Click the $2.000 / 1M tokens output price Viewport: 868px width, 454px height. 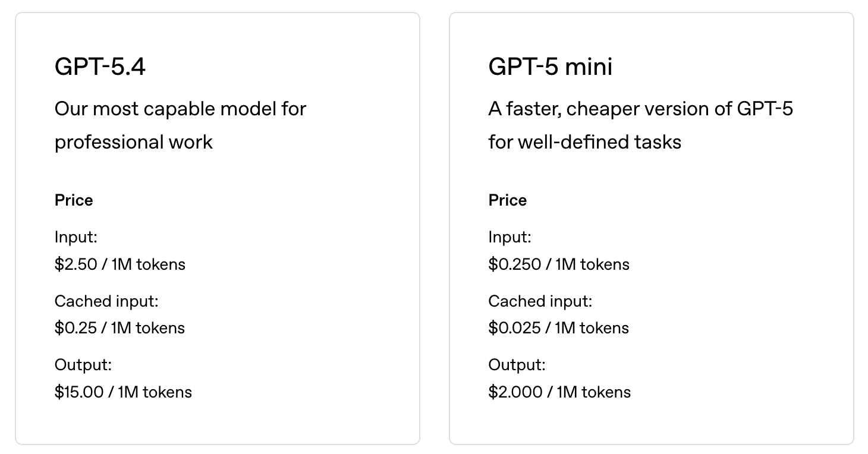coord(559,392)
